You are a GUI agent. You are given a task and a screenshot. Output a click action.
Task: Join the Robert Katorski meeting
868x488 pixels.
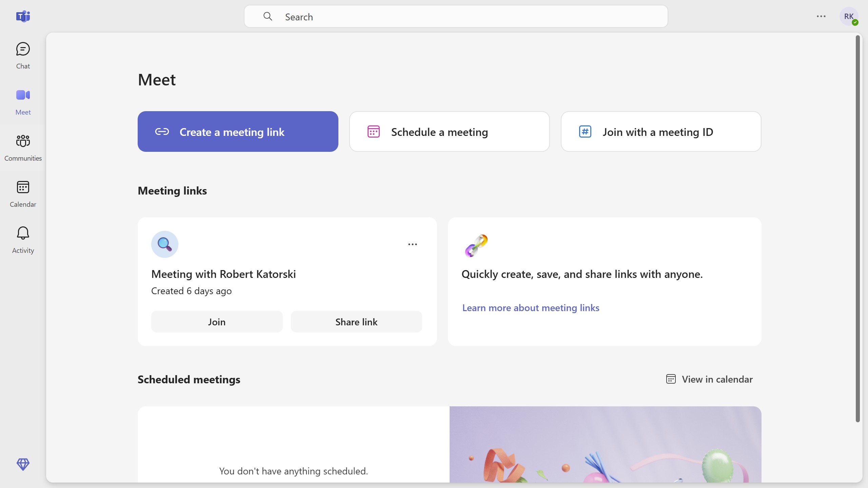[217, 322]
